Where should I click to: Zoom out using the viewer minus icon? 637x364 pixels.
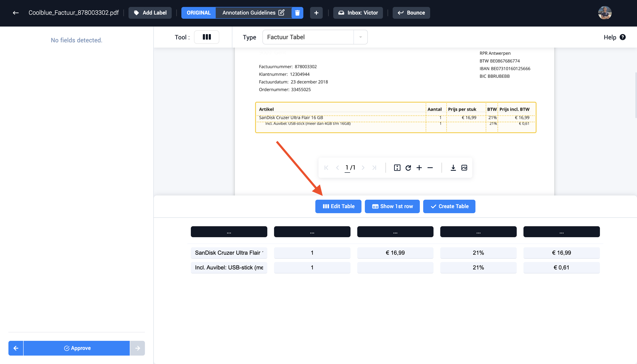(430, 168)
